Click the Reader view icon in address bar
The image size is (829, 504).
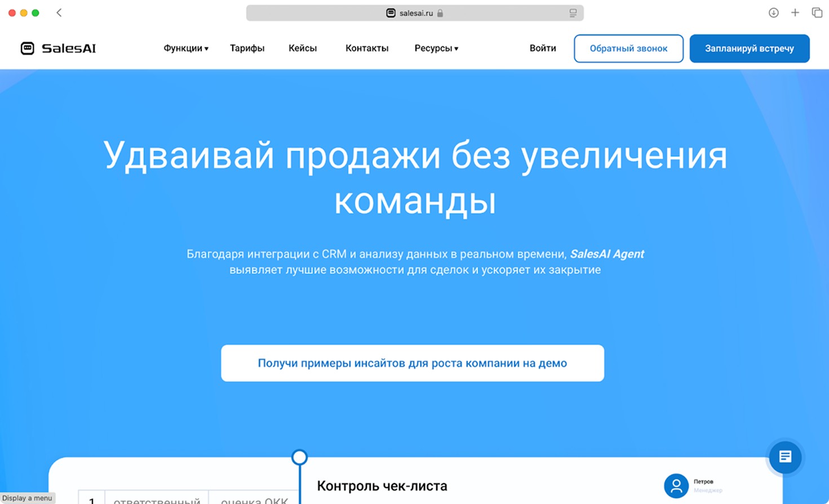point(573,13)
